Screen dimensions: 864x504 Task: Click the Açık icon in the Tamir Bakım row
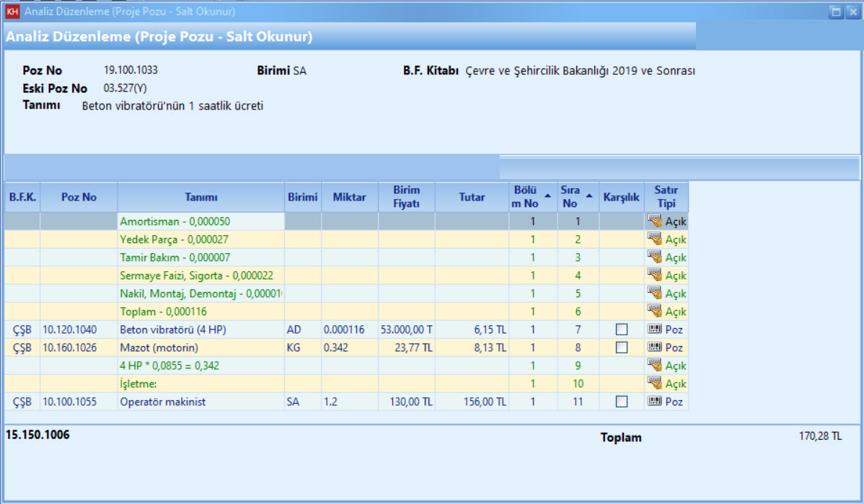pyautogui.click(x=655, y=257)
